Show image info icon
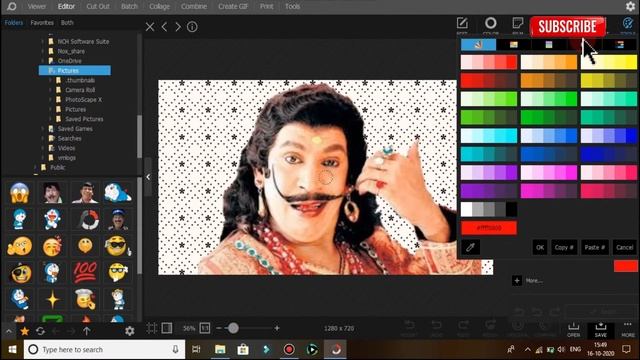 click(x=192, y=27)
